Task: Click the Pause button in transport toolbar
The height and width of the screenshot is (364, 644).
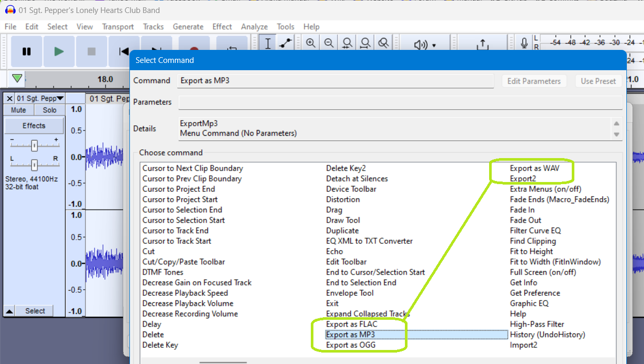Action: coord(27,51)
